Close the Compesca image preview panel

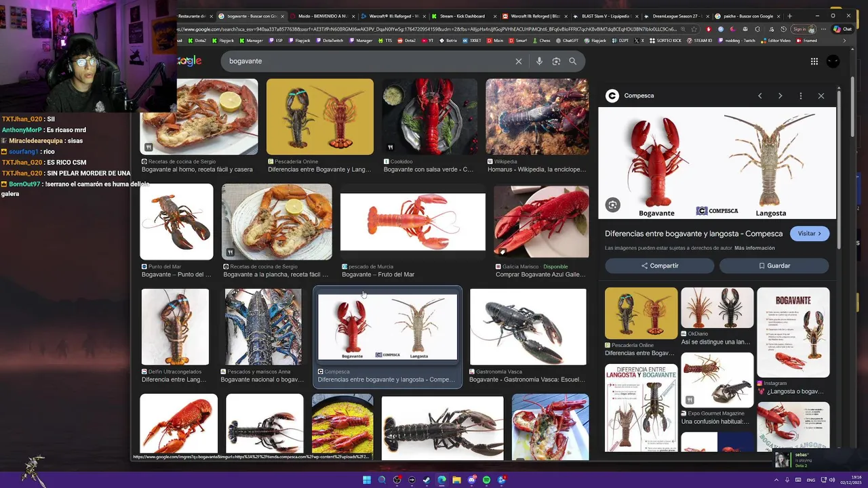821,96
